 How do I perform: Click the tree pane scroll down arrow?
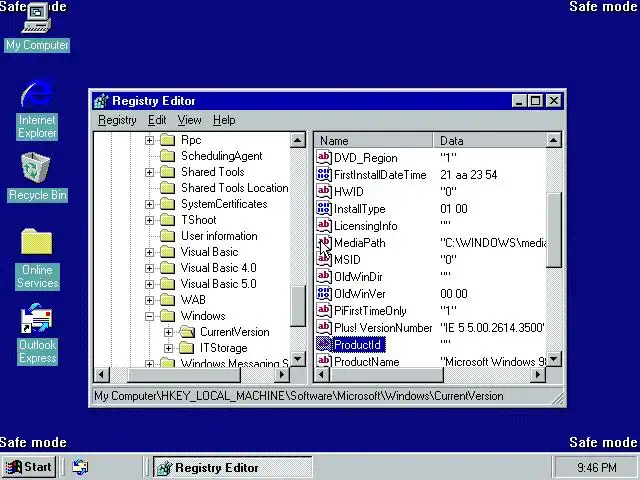click(x=298, y=359)
